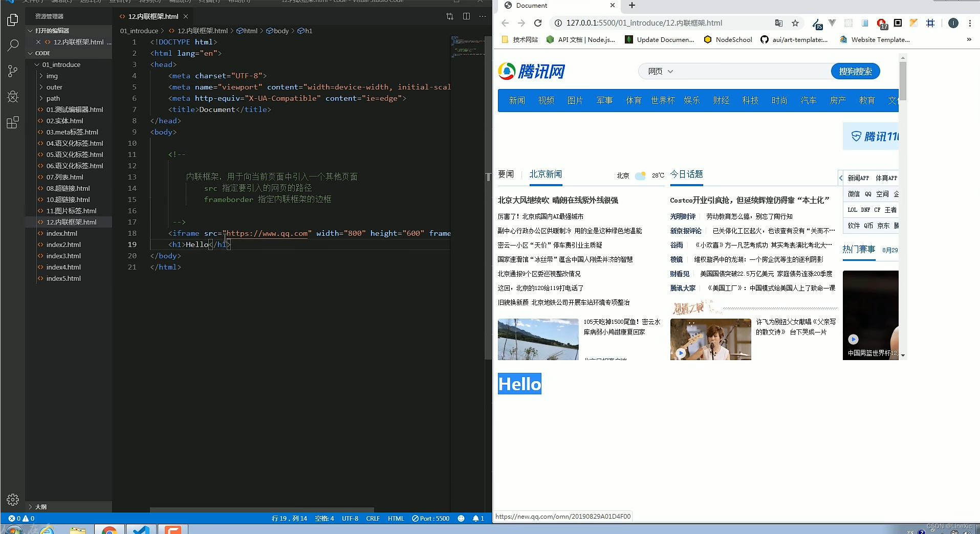The height and width of the screenshot is (534, 980).
Task: Open the 视频 nav item
Action: tap(547, 101)
